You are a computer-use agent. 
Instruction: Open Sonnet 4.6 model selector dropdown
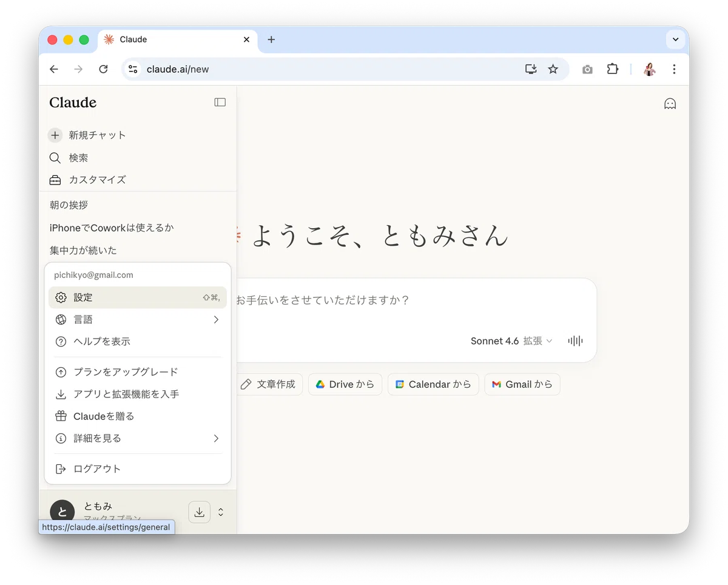pos(511,341)
